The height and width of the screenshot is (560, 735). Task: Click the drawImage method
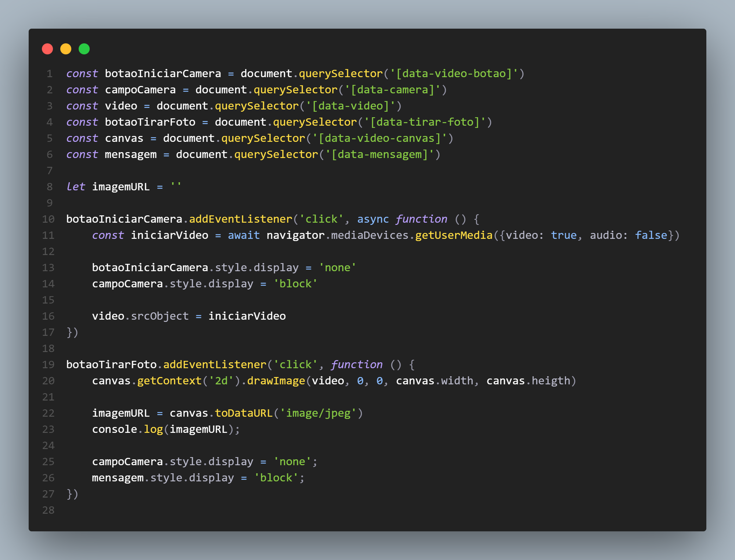pyautogui.click(x=276, y=381)
